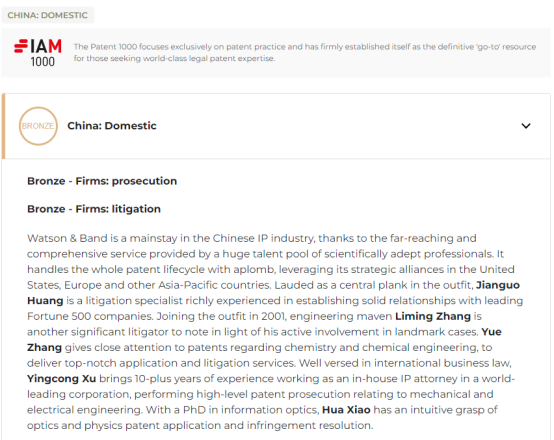Click the name Yingcong Xu

pyautogui.click(x=61, y=379)
